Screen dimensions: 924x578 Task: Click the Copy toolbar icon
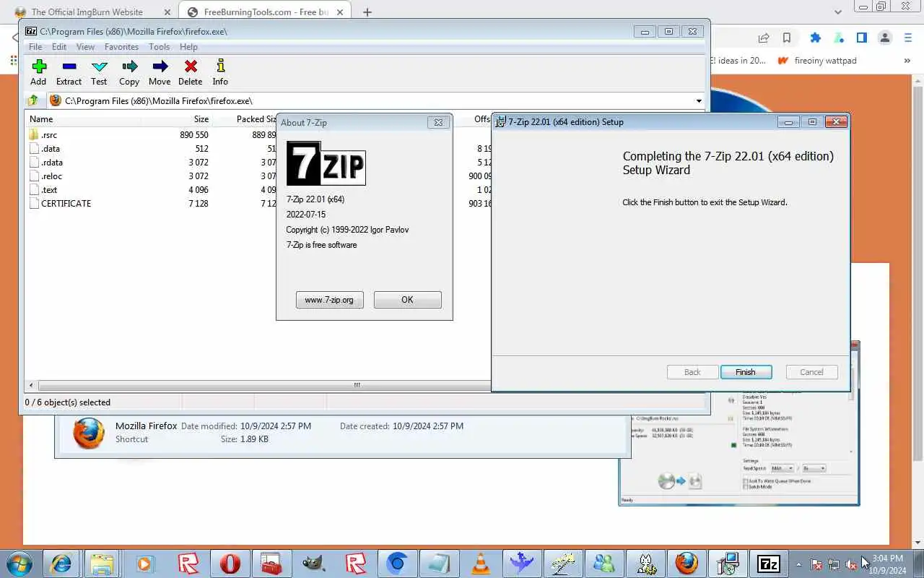(x=129, y=72)
